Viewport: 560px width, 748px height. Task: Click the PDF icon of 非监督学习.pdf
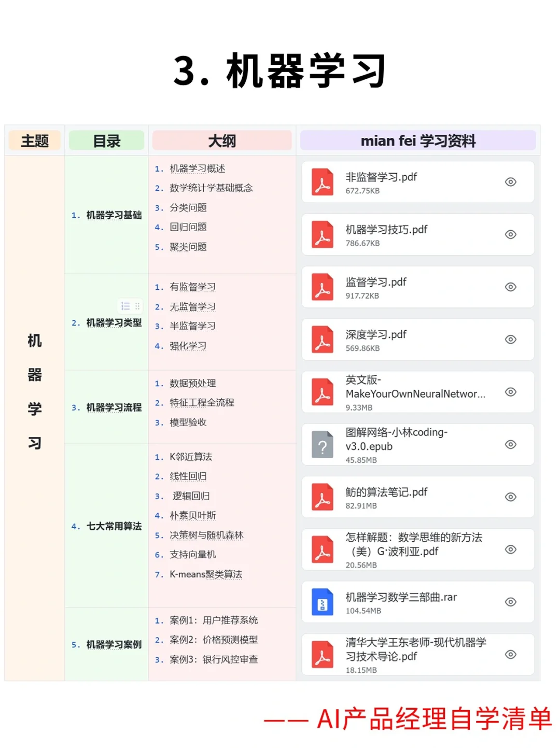pyautogui.click(x=323, y=182)
